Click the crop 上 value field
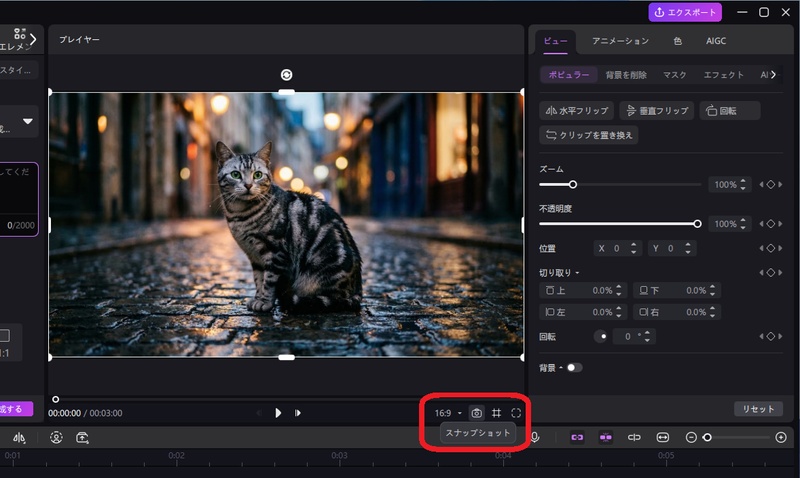800x478 pixels. point(583,290)
